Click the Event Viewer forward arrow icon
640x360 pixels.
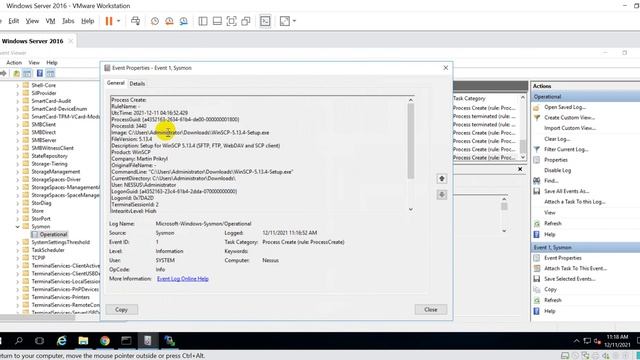click(x=3, y=73)
